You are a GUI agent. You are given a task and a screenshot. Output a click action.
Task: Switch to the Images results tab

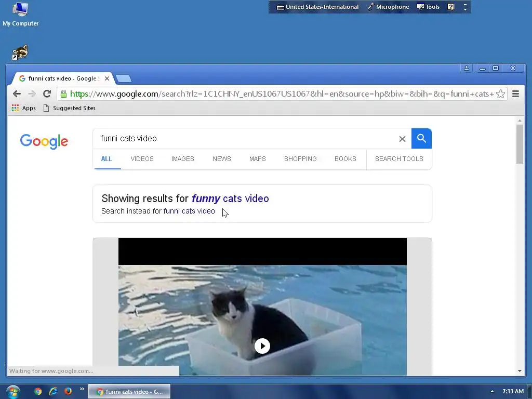(x=182, y=159)
